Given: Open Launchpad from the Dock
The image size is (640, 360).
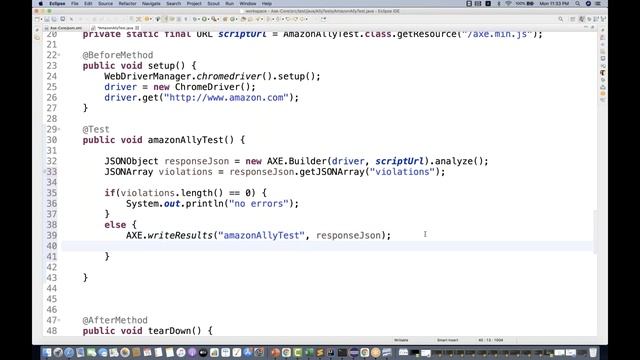Looking at the screenshot, I should (58, 352).
